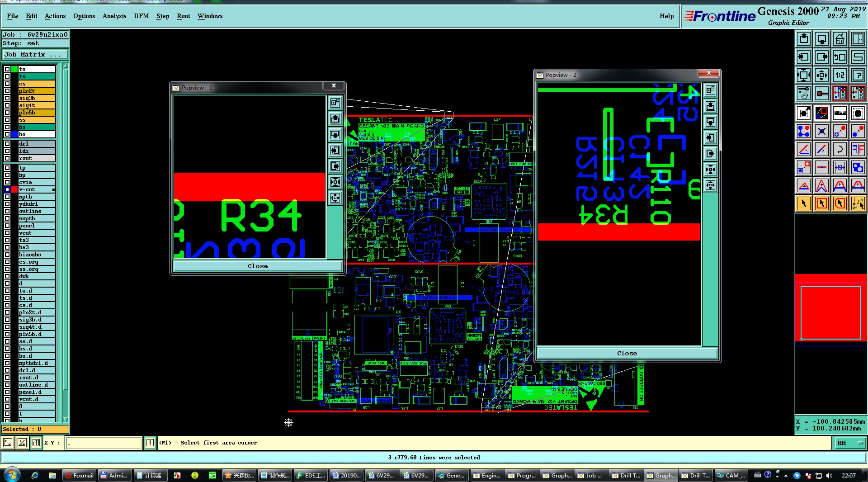Toggle checkbox for layer pln5b
Viewport: 868px width, 482px height.
tap(7, 113)
